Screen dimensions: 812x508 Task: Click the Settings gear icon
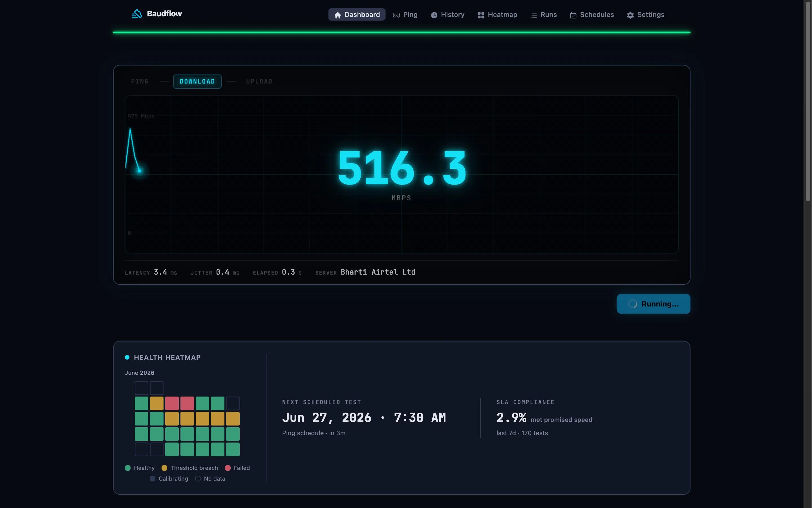click(x=630, y=15)
